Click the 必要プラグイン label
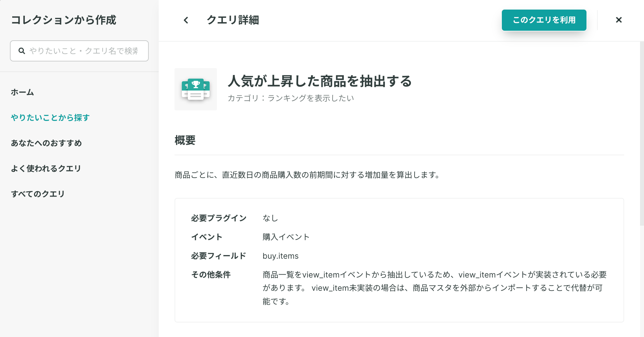The image size is (644, 337). coord(219,218)
